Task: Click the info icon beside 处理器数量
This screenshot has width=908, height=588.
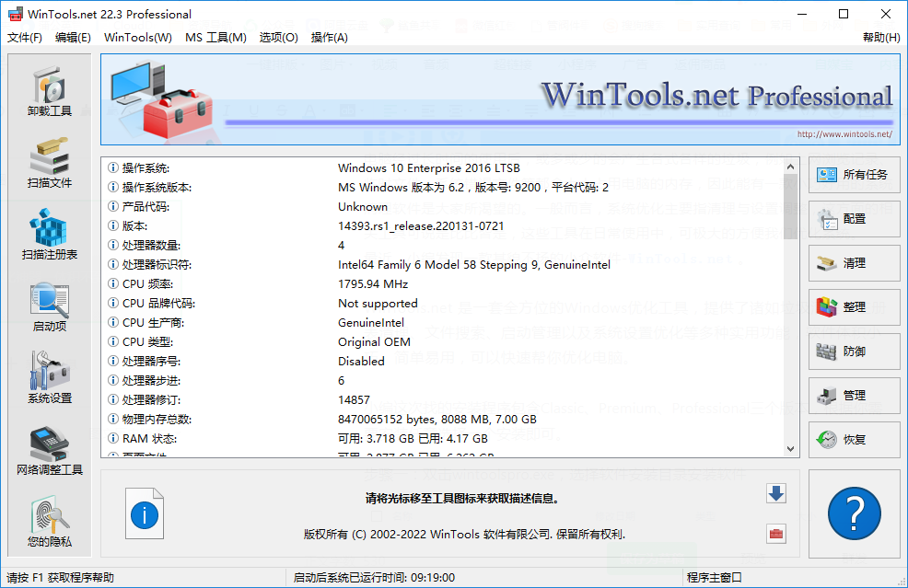Action: pyautogui.click(x=113, y=246)
